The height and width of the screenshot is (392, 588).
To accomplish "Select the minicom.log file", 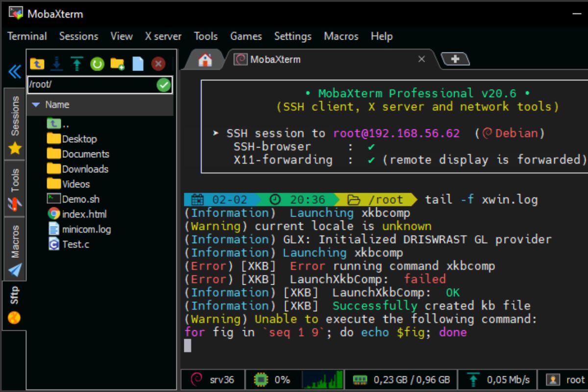I will point(79,229).
